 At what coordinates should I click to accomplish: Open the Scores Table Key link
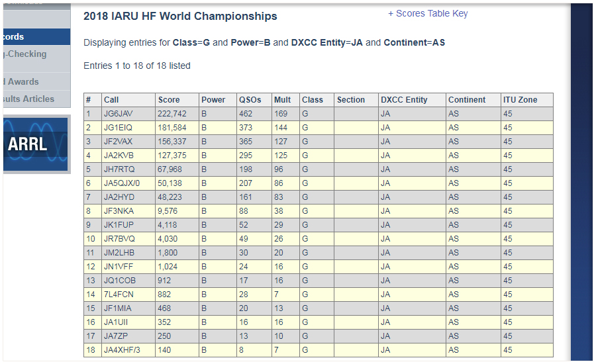432,13
